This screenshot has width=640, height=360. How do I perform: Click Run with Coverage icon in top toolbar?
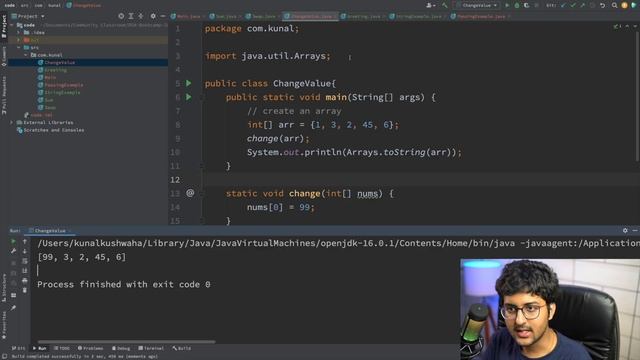[x=527, y=5]
